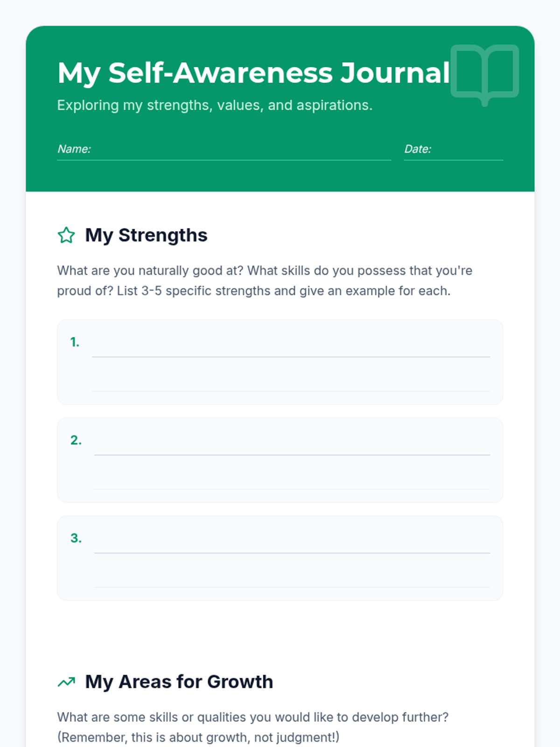Click the second line of strength 3
This screenshot has height=747, width=560.
pos(292,576)
